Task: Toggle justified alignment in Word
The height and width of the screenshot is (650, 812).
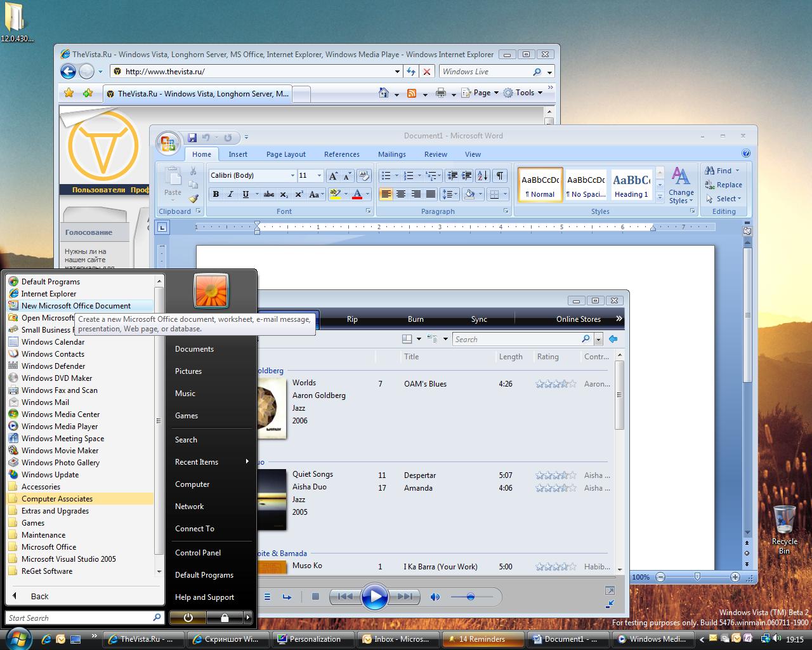Action: coord(431,194)
